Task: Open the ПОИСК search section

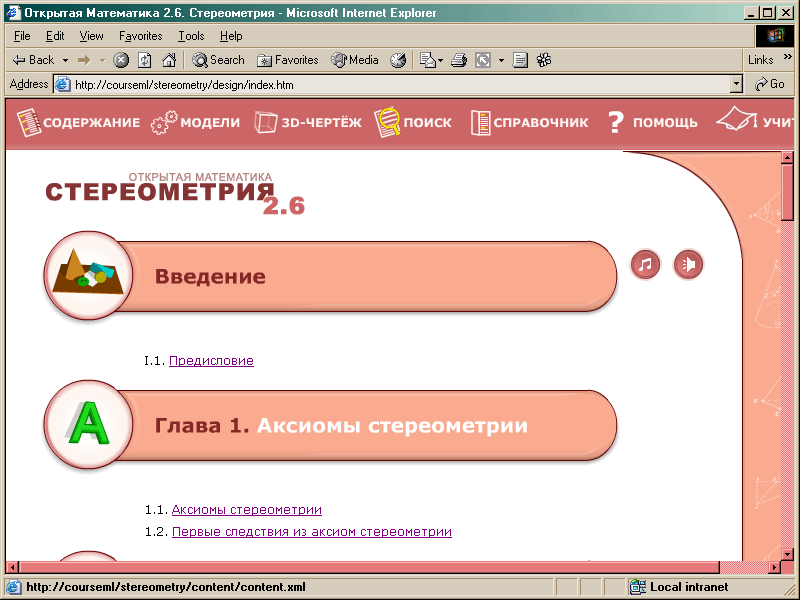Action: tap(413, 122)
